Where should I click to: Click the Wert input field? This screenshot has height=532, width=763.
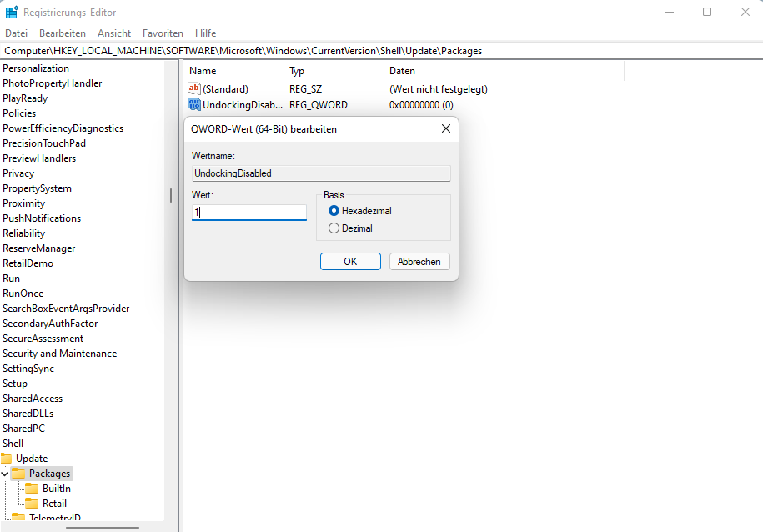pos(249,212)
